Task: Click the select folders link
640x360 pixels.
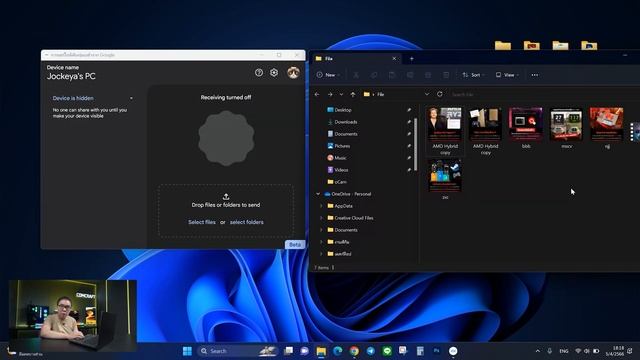Action: click(247, 222)
